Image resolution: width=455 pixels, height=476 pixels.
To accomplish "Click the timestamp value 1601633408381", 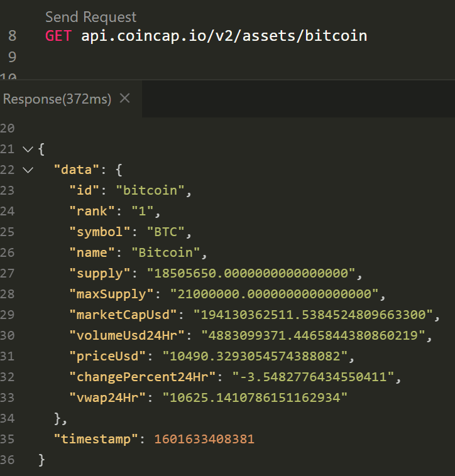I will [204, 440].
